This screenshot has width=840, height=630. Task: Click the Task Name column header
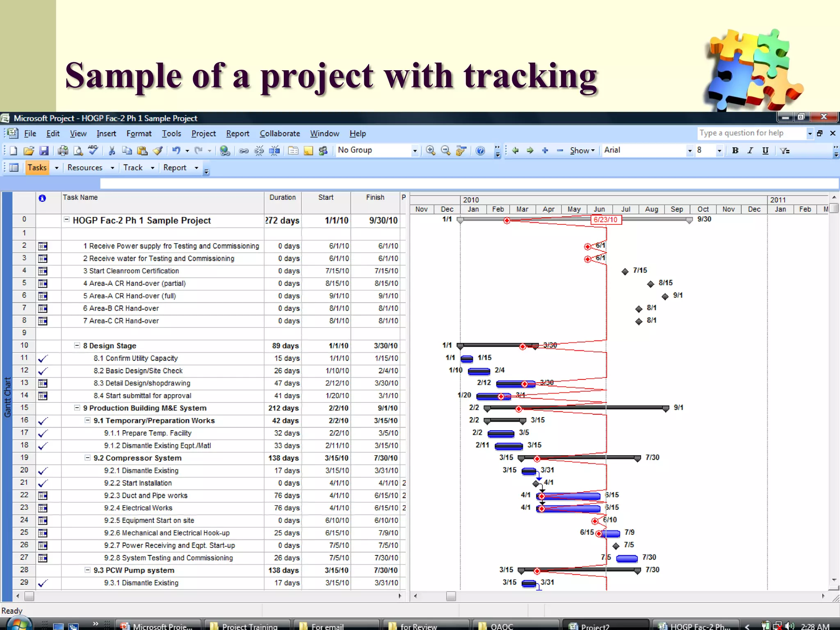tap(162, 203)
